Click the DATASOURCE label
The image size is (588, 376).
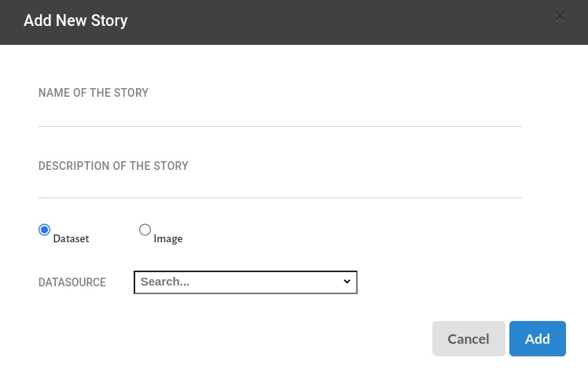click(72, 282)
